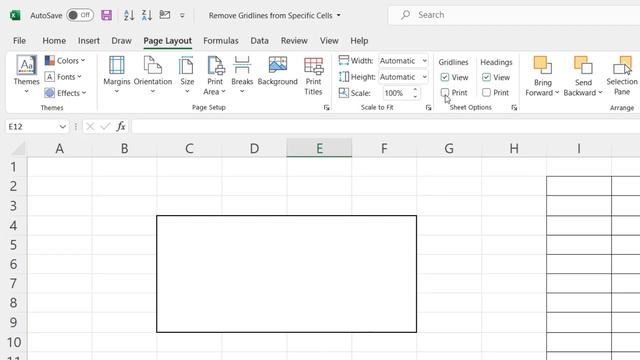The image size is (640, 360).
Task: Click the Background image button
Action: click(278, 71)
